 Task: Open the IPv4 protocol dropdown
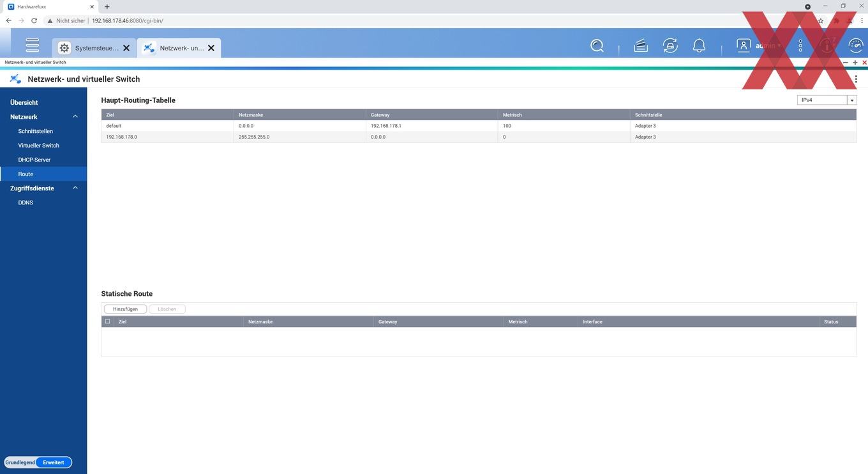click(x=827, y=100)
